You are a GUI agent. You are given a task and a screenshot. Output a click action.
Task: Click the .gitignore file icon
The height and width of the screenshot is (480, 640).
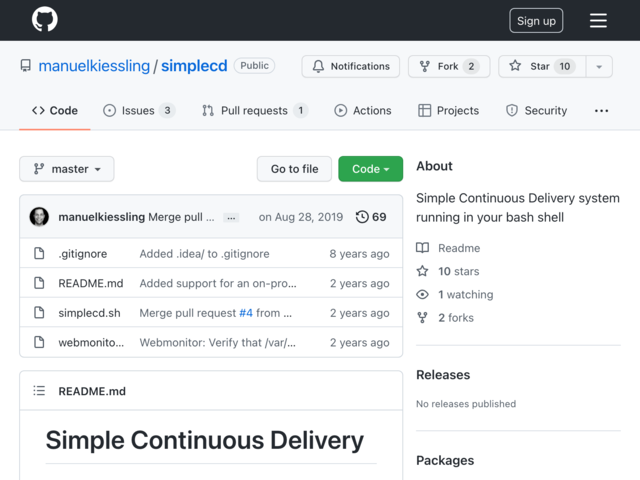pyautogui.click(x=39, y=253)
